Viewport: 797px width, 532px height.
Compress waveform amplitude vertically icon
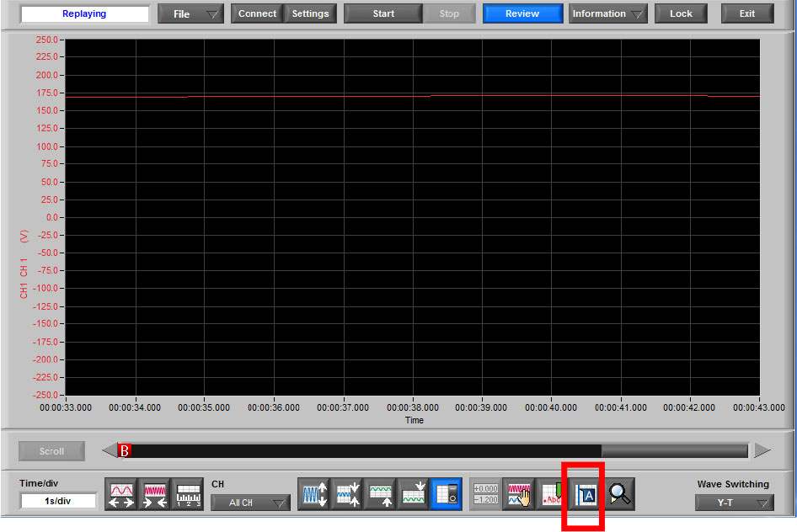pos(347,494)
